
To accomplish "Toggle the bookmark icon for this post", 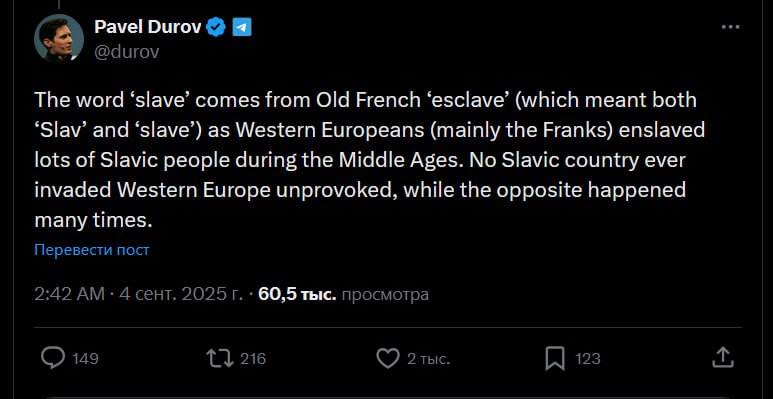I will pyautogui.click(x=555, y=359).
